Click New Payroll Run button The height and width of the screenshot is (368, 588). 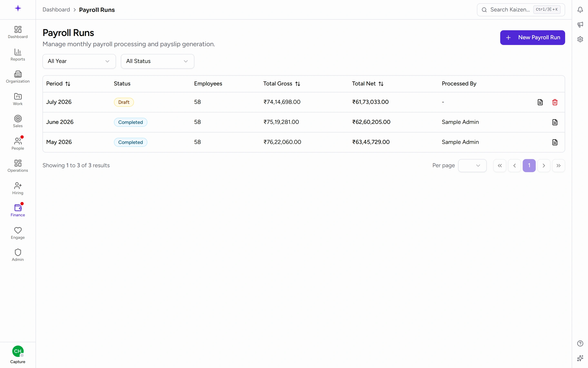tap(532, 37)
